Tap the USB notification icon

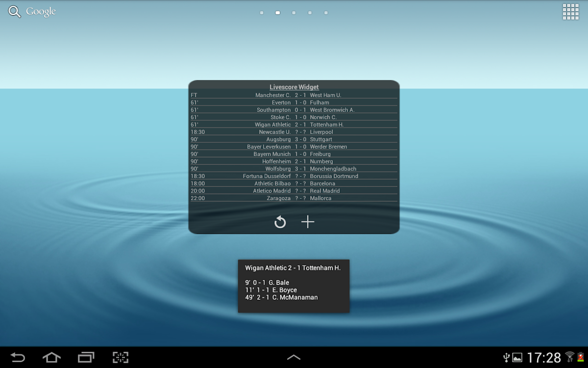pyautogui.click(x=507, y=357)
